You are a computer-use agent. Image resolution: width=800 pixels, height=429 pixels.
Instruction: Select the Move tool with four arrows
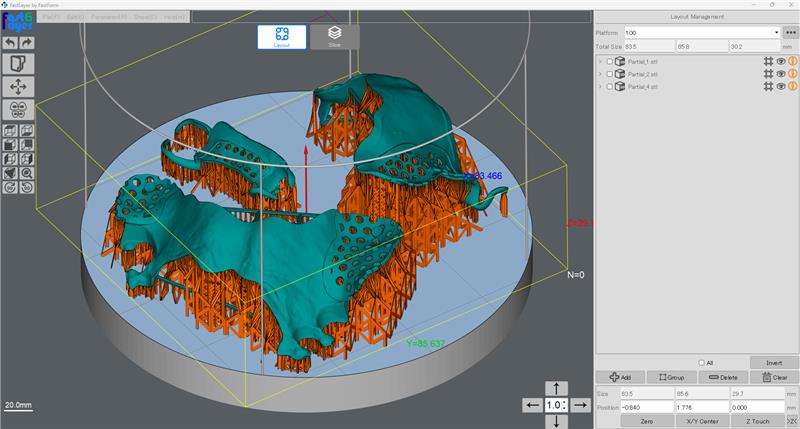click(19, 87)
